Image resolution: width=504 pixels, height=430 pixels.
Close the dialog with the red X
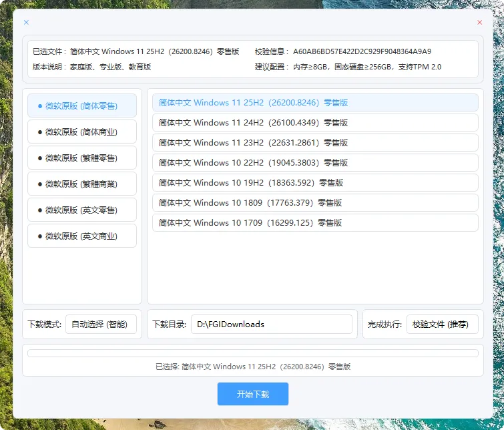click(479, 22)
